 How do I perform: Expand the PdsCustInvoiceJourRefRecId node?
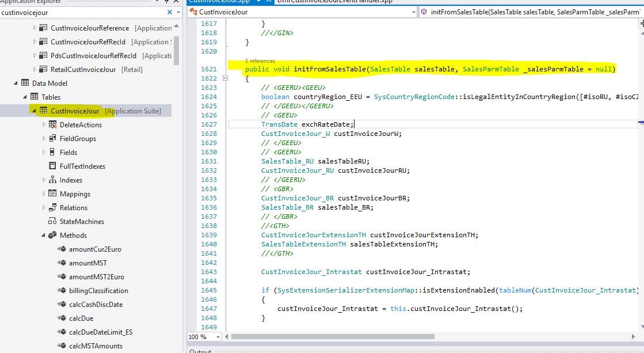[x=35, y=55]
